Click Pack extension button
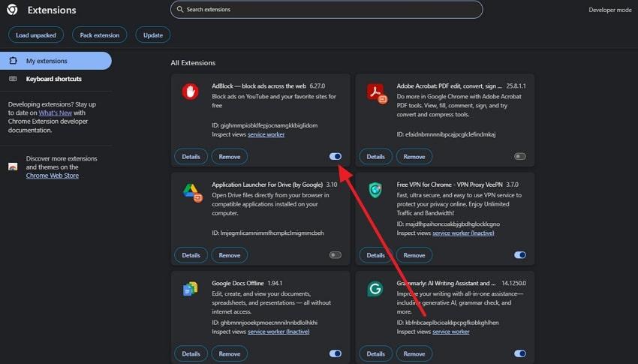The height and width of the screenshot is (364, 638). (100, 35)
